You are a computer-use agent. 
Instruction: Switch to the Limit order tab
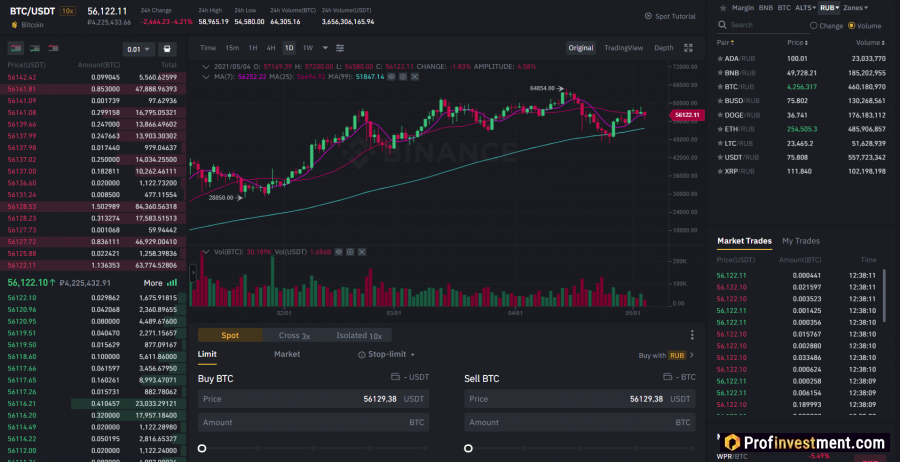pyautogui.click(x=207, y=354)
